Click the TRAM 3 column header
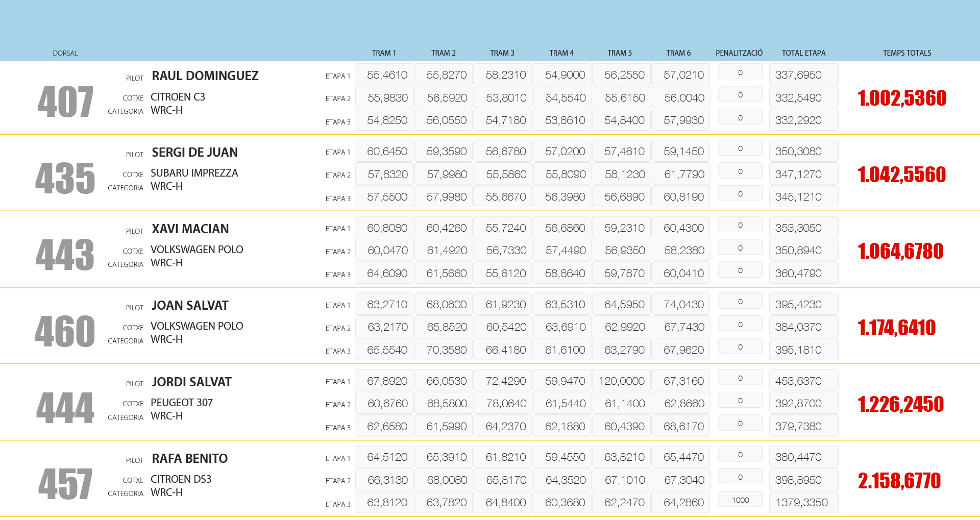The image size is (980, 520). pos(502,53)
